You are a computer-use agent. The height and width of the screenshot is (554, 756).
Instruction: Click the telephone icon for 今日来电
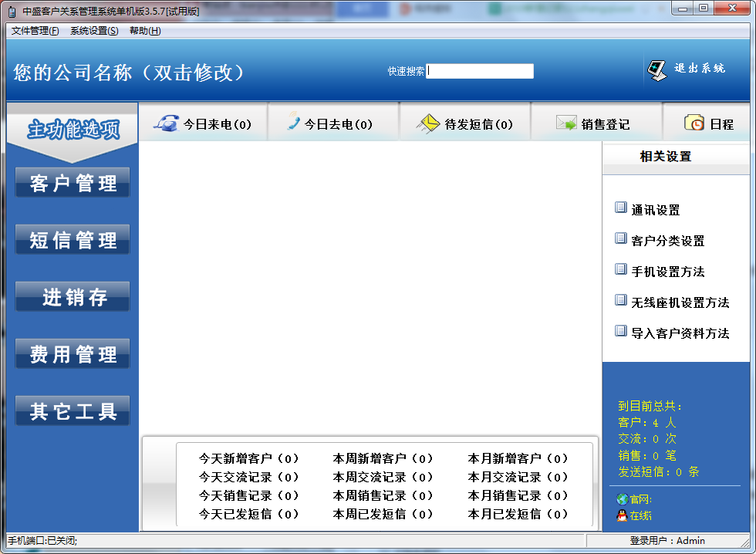click(167, 123)
